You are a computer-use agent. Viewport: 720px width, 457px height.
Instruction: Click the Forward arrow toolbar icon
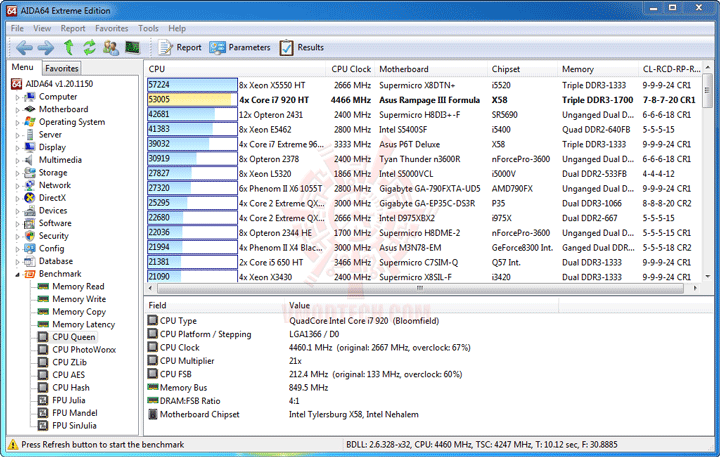tap(45, 47)
